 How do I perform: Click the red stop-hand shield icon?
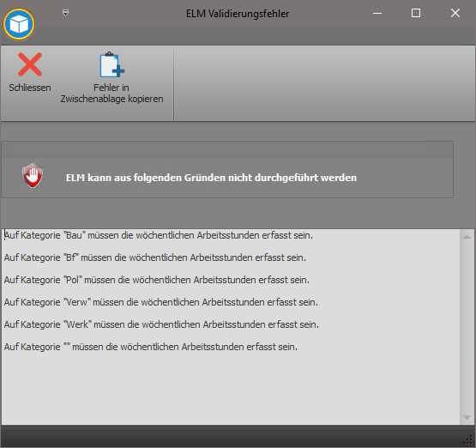tap(33, 176)
